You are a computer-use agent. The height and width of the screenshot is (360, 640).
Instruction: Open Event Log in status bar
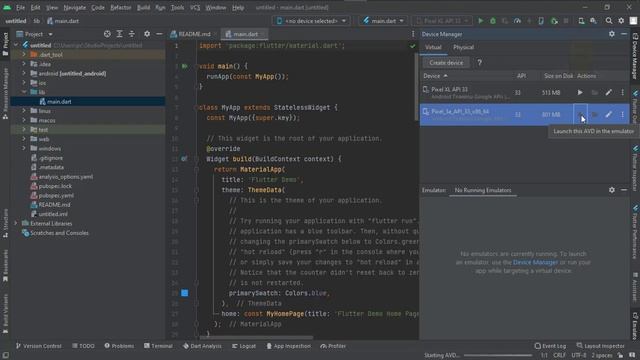pyautogui.click(x=550, y=346)
